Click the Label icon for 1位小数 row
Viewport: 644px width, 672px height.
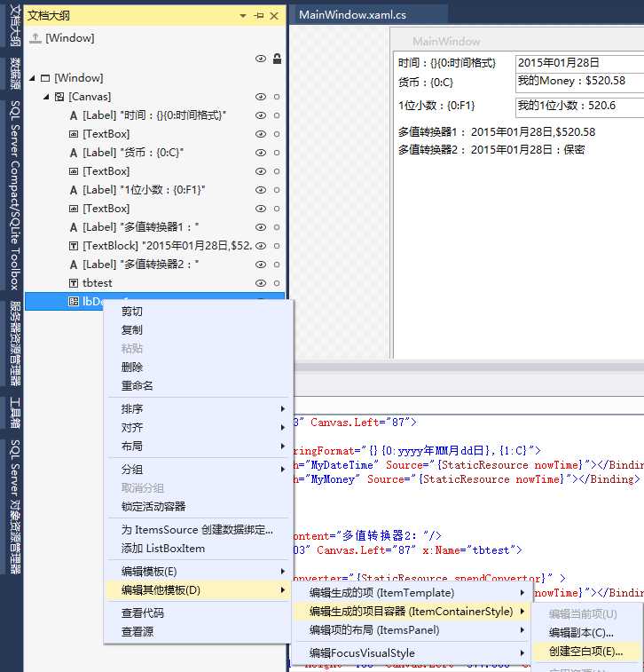tap(74, 190)
